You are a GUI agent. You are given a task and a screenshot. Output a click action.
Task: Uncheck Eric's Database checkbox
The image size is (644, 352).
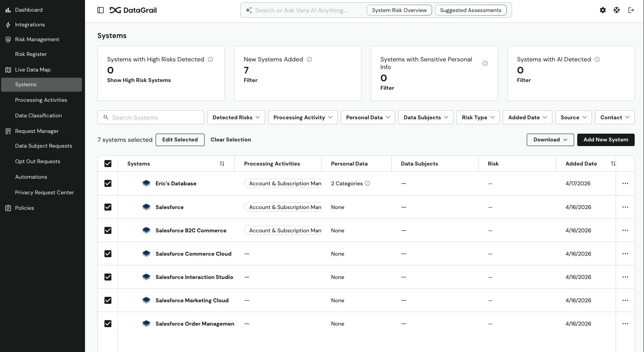108,183
